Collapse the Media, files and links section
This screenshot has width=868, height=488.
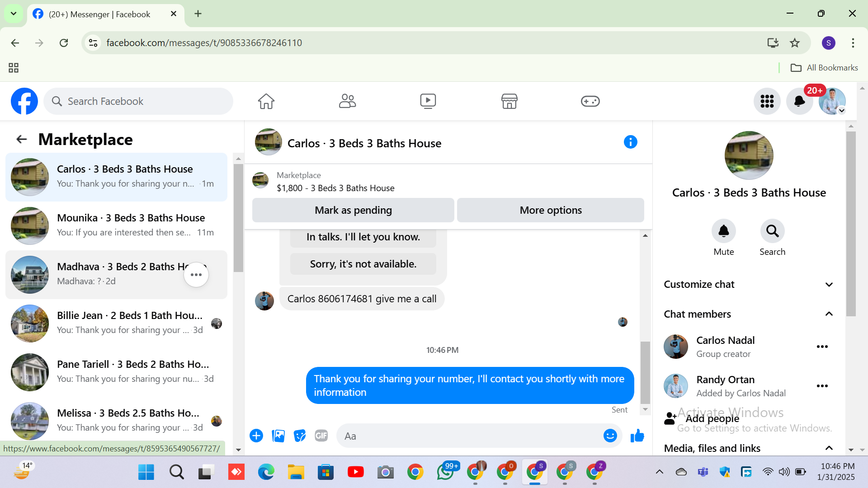point(748,448)
